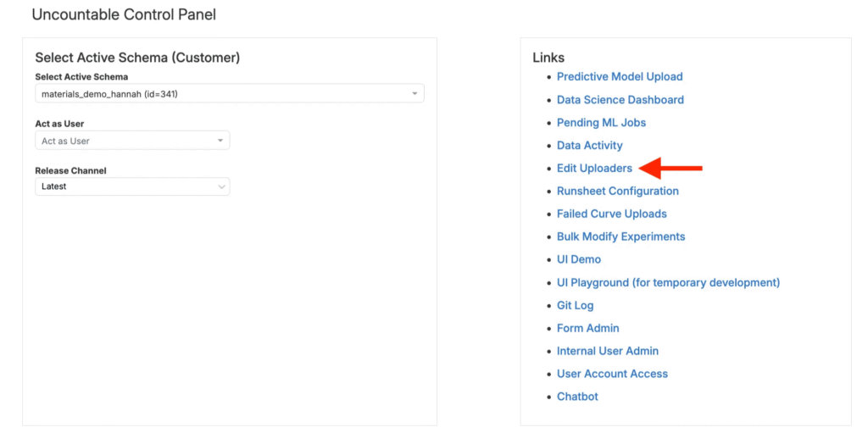View the Git Log
Viewport: 868px width, 433px height.
pyautogui.click(x=575, y=306)
